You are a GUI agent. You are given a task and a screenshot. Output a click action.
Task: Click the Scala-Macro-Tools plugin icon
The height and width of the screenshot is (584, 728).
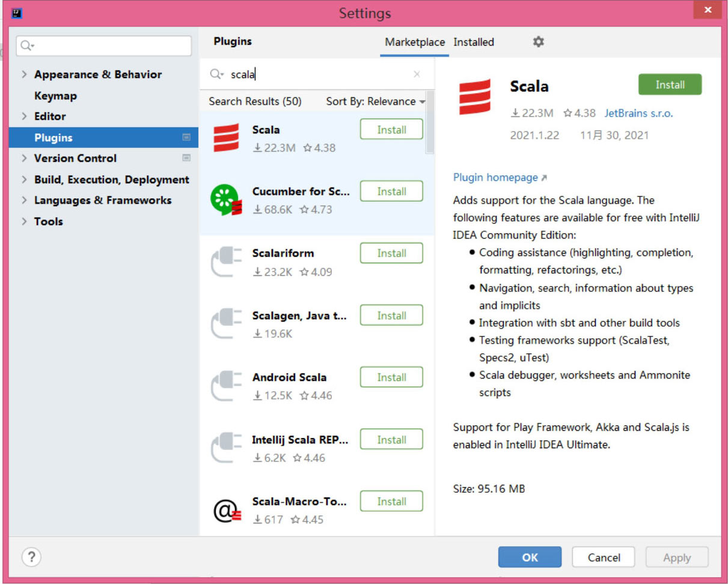227,510
